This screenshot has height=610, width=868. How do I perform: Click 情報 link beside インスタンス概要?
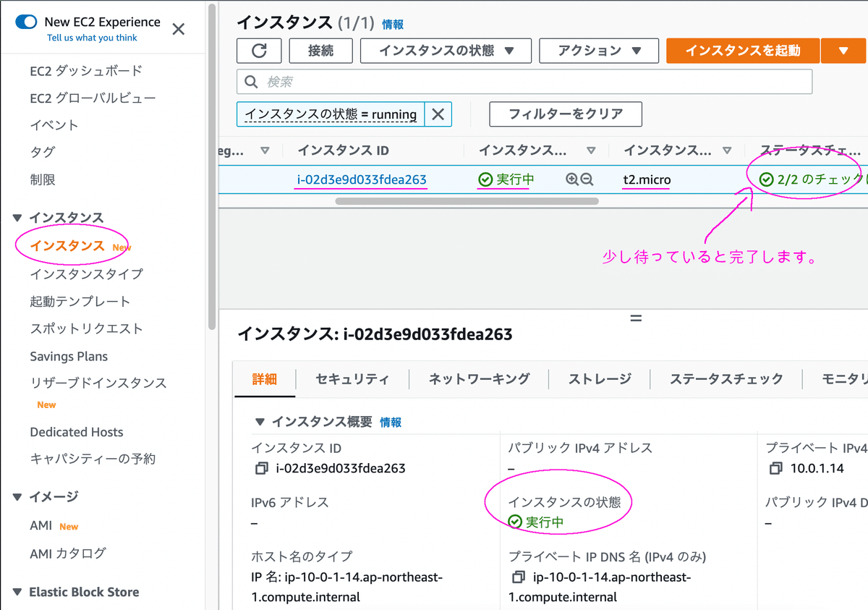tap(391, 423)
